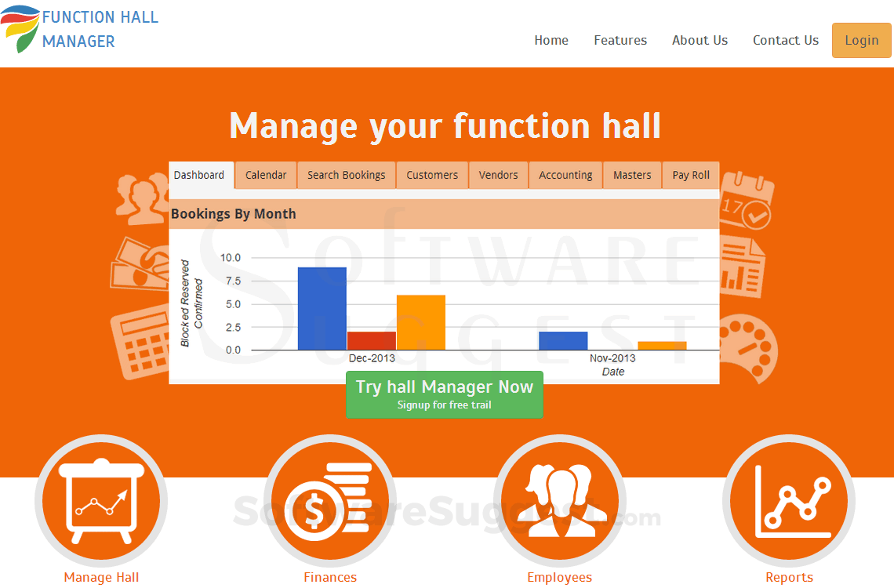Click the Reports line graph icon
Viewport: 894px width, 588px height.
789,502
